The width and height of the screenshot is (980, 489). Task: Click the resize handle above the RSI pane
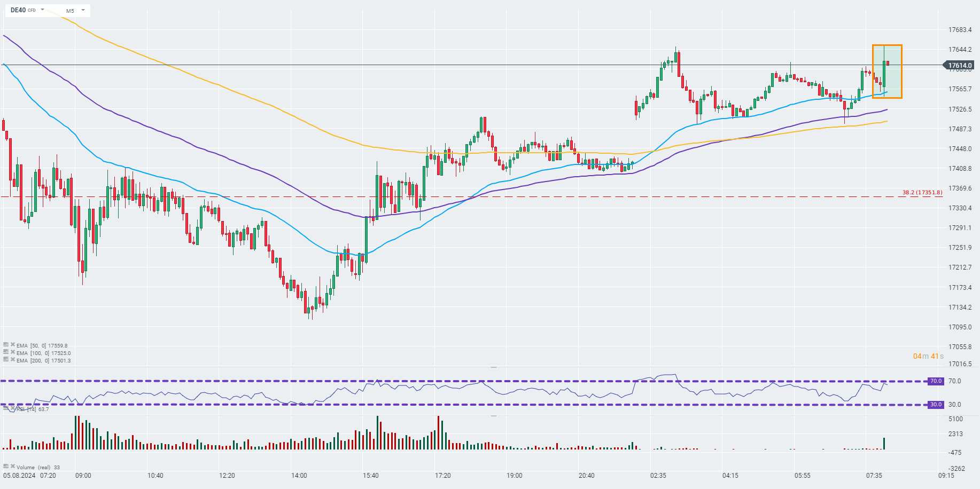click(x=494, y=367)
